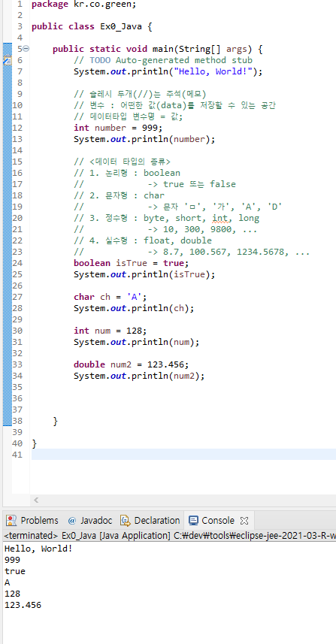Click the TODO task marker on line 6
This screenshot has width=336, height=644.
point(7,60)
